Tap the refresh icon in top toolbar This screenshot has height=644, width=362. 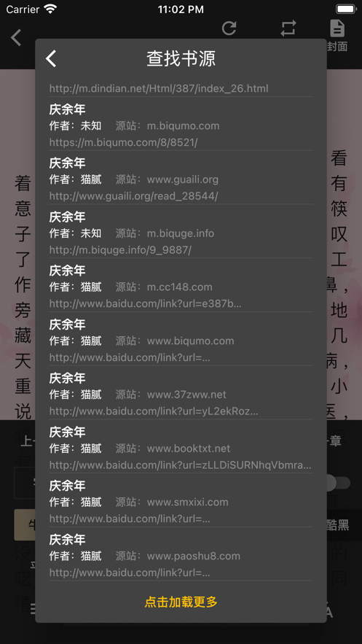point(229,28)
